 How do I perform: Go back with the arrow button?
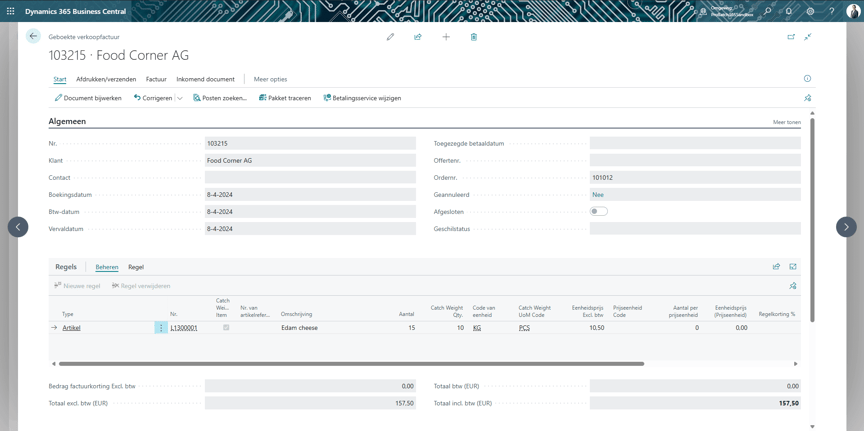(33, 36)
